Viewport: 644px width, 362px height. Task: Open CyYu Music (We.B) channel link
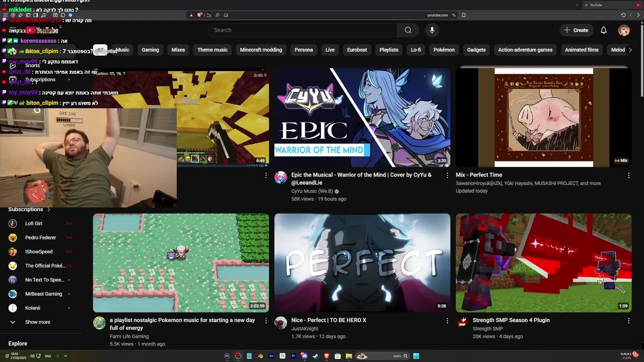tap(312, 191)
